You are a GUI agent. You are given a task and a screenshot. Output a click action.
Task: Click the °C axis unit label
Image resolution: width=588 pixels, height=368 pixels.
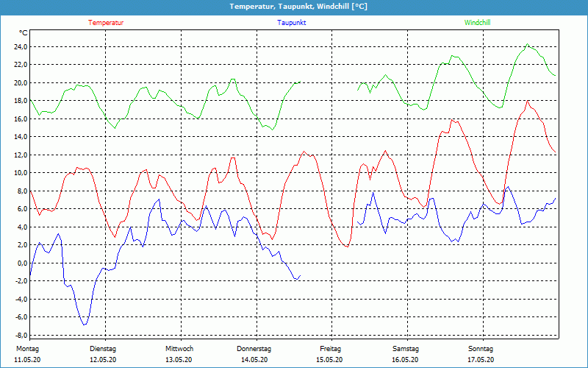[23, 33]
